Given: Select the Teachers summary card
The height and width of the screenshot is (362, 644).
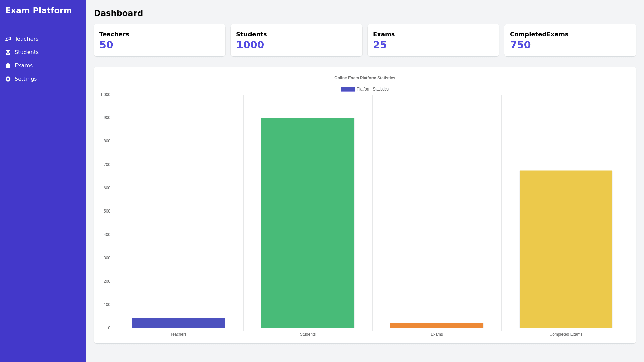Looking at the screenshot, I should (160, 40).
